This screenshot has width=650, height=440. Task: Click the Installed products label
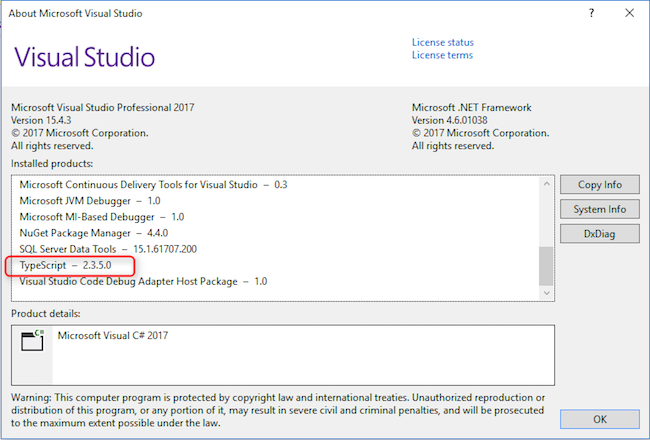[52, 163]
